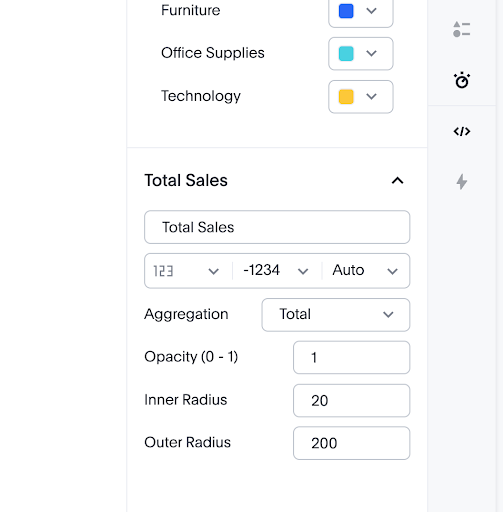Click the Opacity value field
This screenshot has width=503, height=512.
click(x=351, y=357)
